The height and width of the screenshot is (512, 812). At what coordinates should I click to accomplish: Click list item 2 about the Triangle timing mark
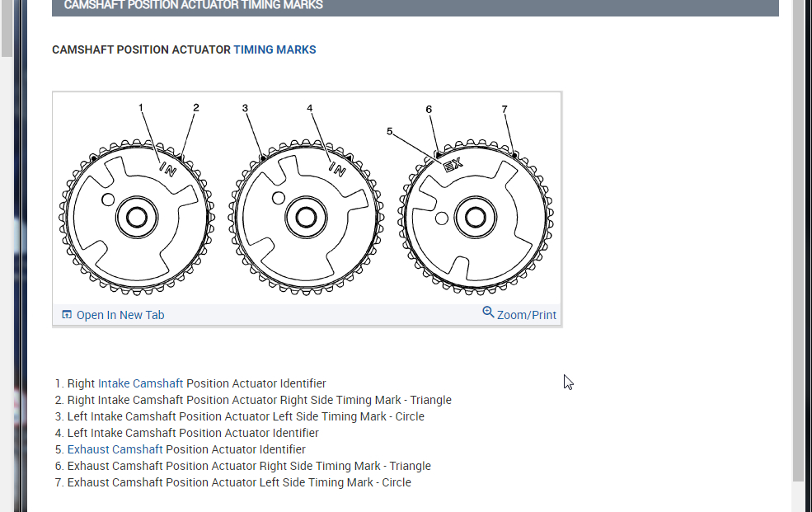pos(259,400)
